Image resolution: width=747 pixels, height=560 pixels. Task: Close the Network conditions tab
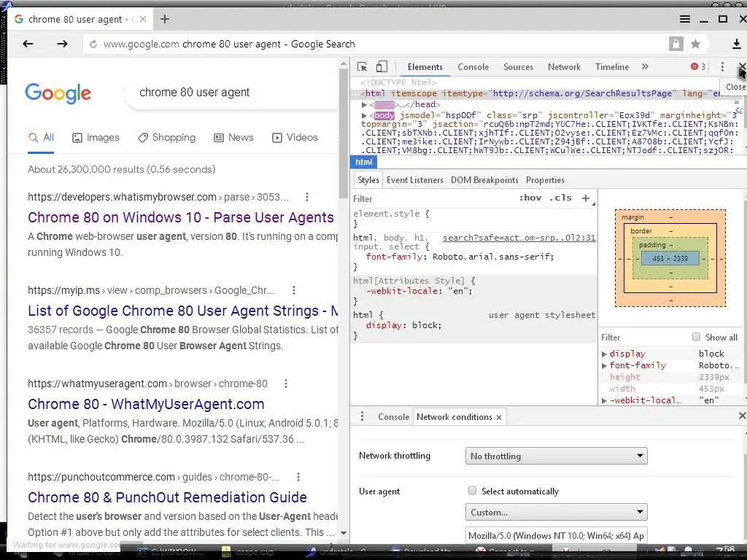click(x=499, y=417)
